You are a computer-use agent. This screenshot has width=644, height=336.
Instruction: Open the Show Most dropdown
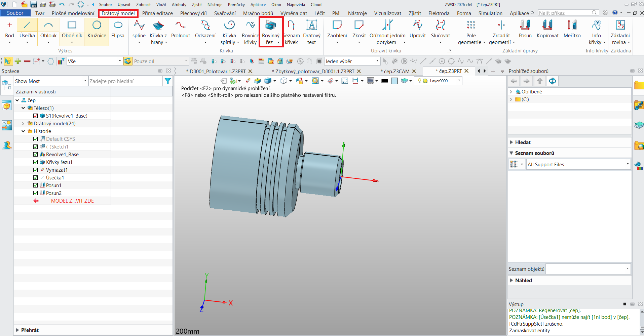51,81
